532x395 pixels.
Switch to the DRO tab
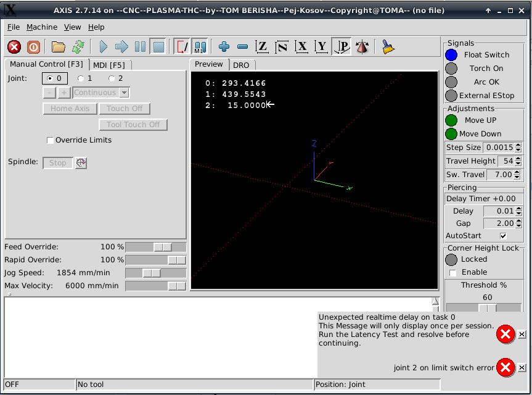point(240,65)
